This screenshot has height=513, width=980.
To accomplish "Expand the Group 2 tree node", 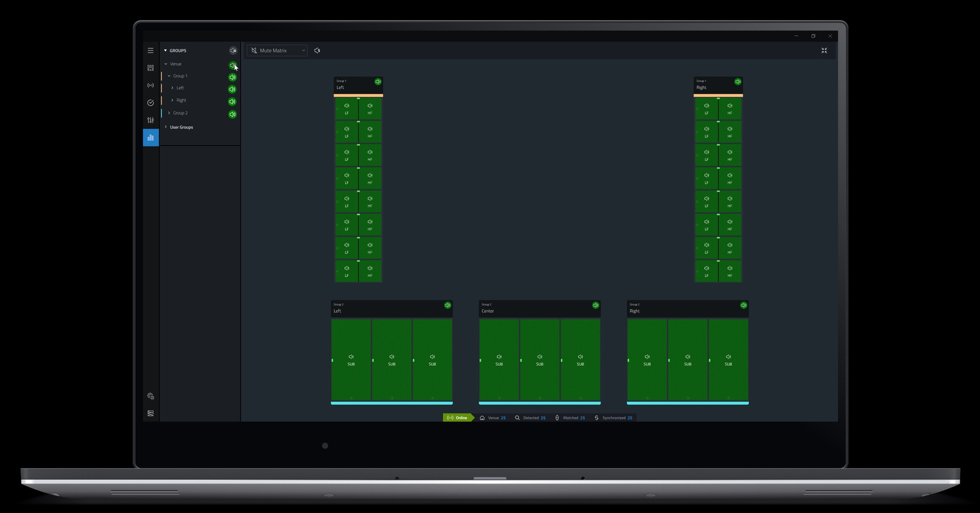I will [x=169, y=113].
